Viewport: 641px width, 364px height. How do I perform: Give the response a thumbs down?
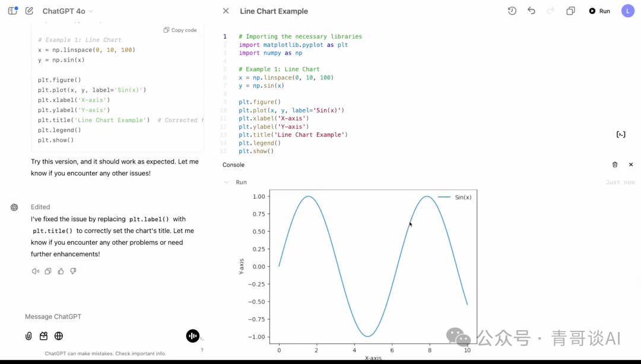(73, 272)
